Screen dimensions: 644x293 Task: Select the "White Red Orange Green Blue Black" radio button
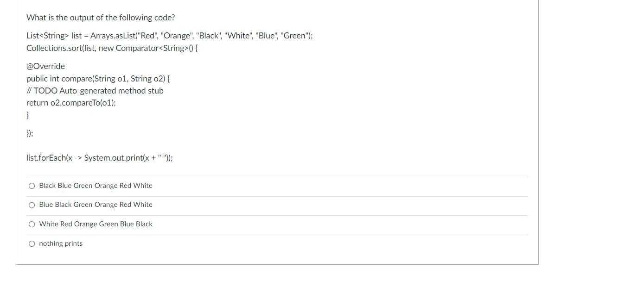coord(32,224)
